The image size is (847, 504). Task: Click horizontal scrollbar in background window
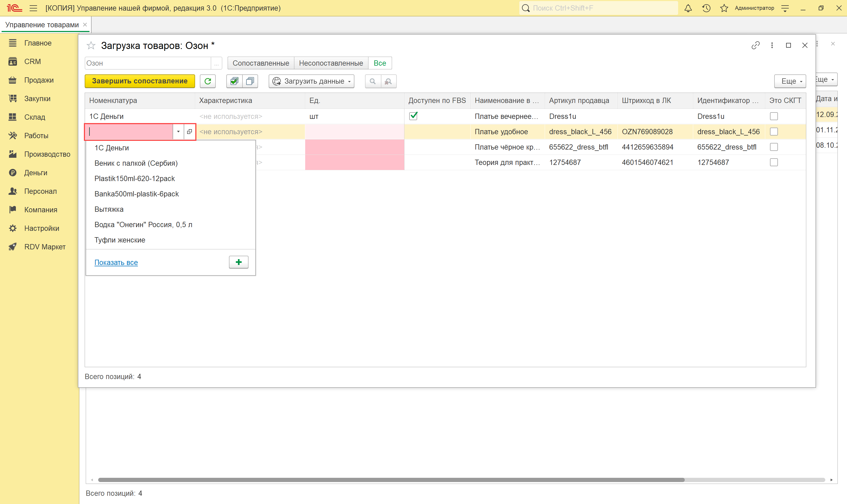[x=391, y=480]
